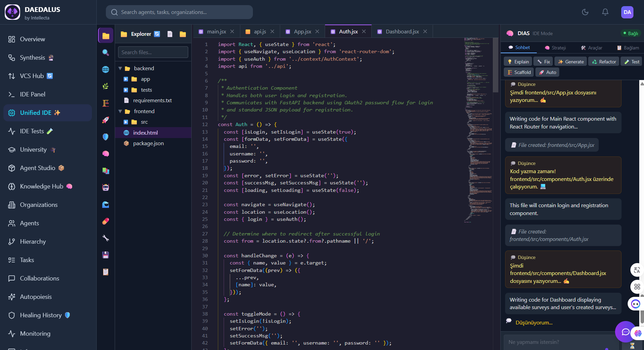Refresh the Explorer file tree
Screen dimensions: 644x350
157,34
